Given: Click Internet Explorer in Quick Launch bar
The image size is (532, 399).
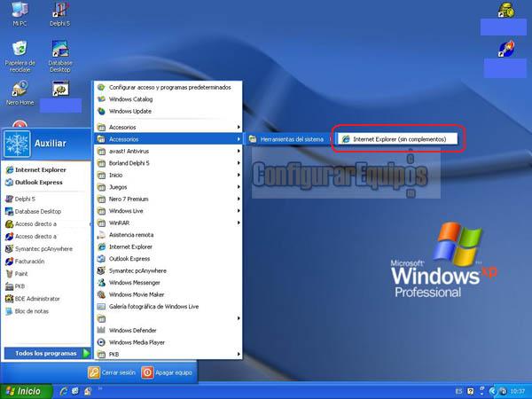Looking at the screenshot, I should [x=64, y=391].
